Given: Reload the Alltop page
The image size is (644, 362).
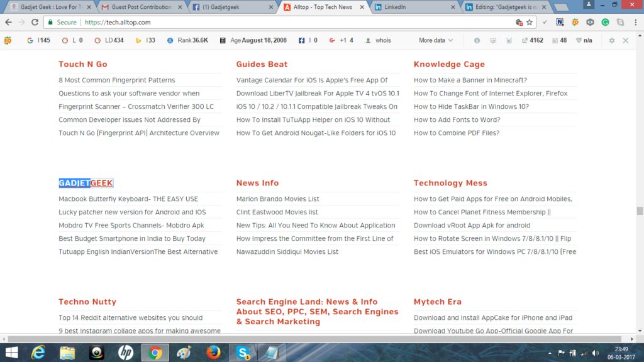Looking at the screenshot, I should tap(35, 22).
